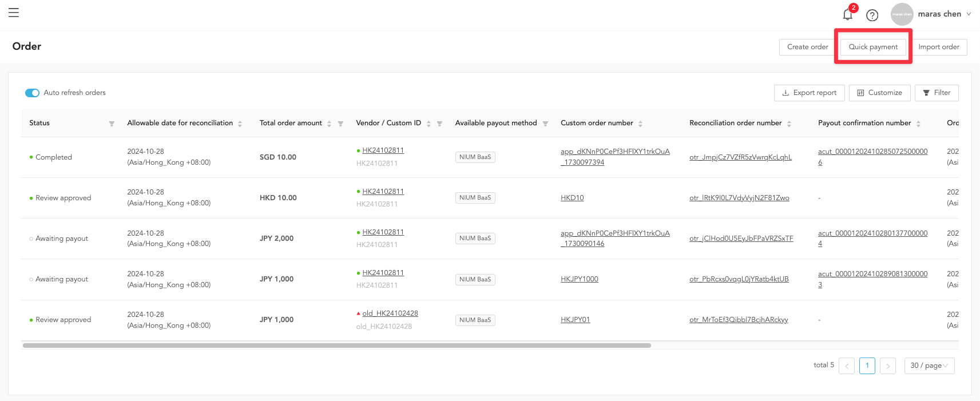
Task: Select page 1 in pagination
Action: (867, 366)
